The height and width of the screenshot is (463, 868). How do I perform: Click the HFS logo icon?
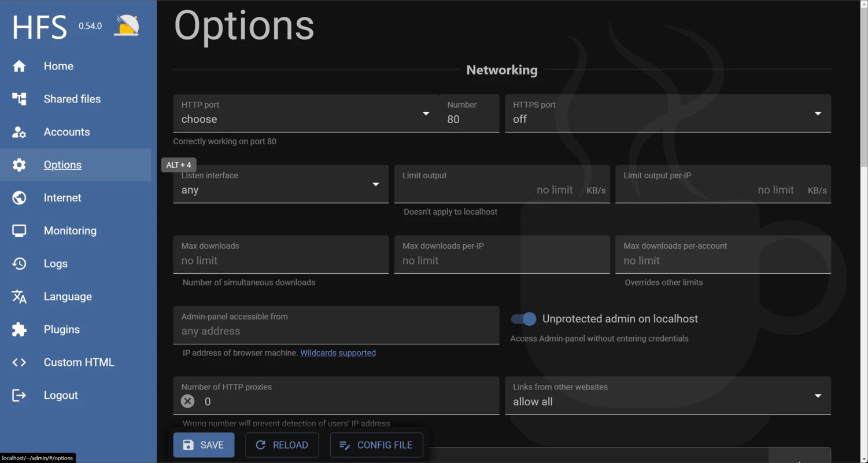(126, 25)
